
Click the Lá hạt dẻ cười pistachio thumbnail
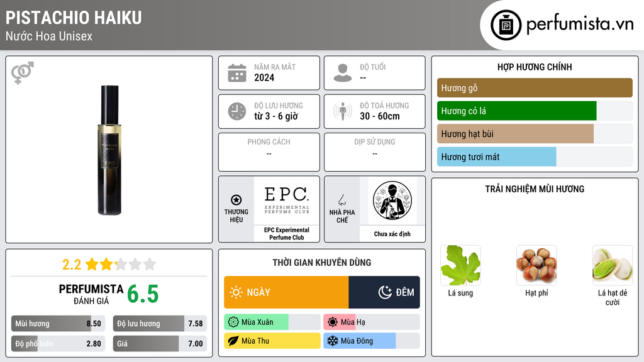613,265
